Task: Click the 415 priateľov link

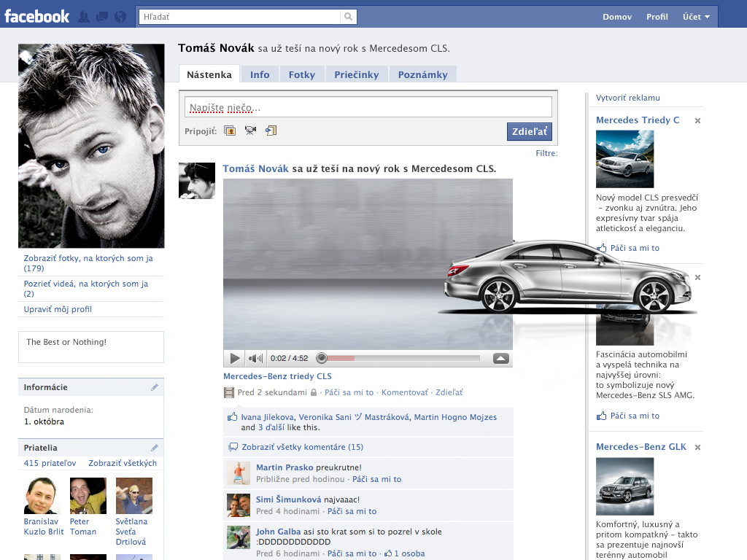Action: 50,463
